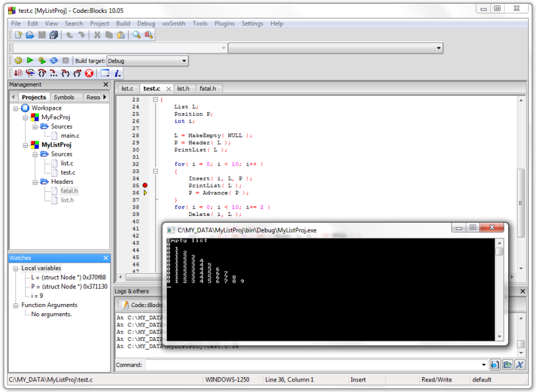This screenshot has height=392, width=536.
Task: Click the Build and run icon
Action: tap(42, 60)
